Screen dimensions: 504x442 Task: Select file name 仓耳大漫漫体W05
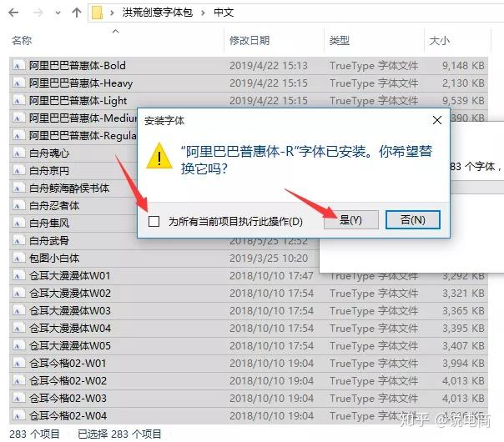tap(70, 345)
